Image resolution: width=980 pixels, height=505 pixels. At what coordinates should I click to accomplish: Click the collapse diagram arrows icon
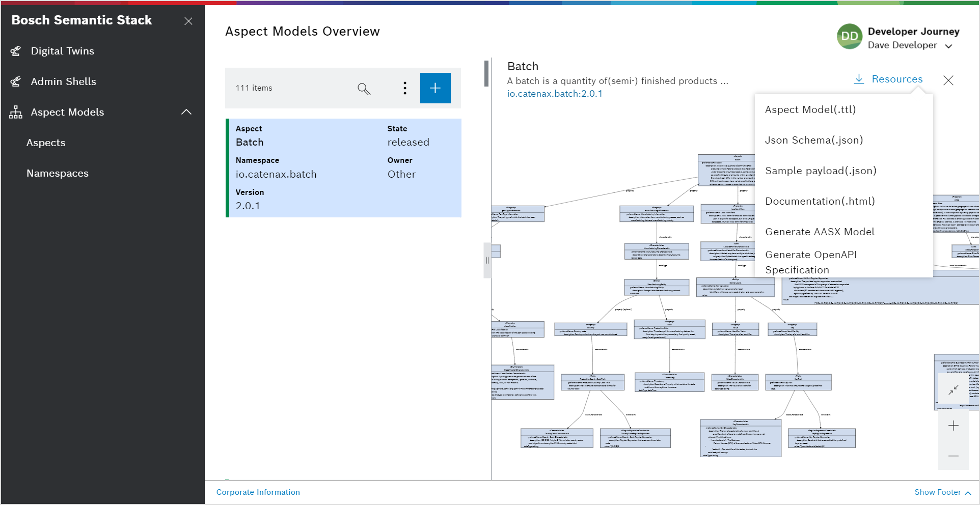click(954, 390)
